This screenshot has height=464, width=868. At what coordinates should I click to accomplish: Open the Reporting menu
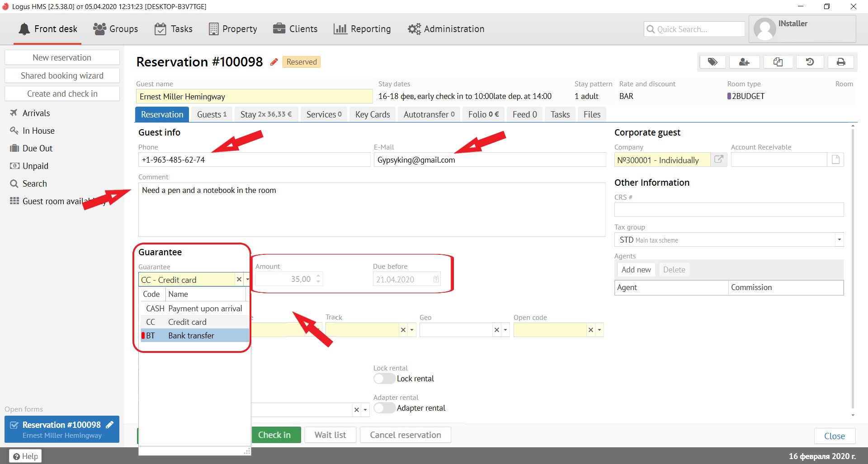[x=362, y=29]
